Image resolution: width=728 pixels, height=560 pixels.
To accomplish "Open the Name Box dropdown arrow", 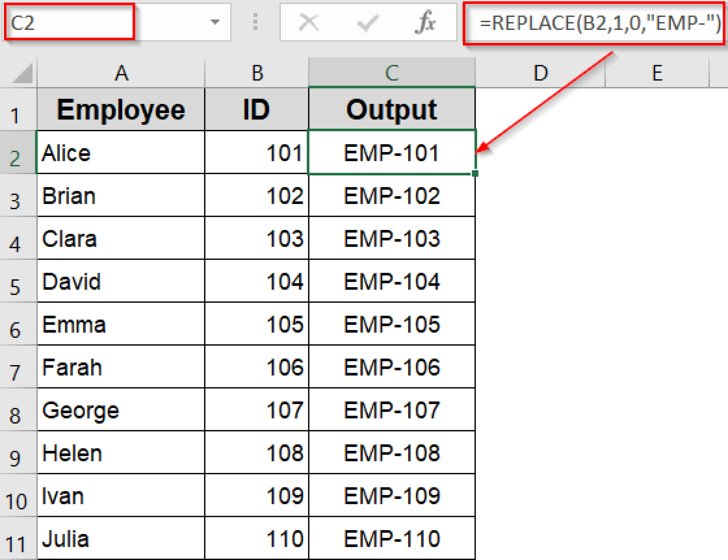I will coord(215,22).
